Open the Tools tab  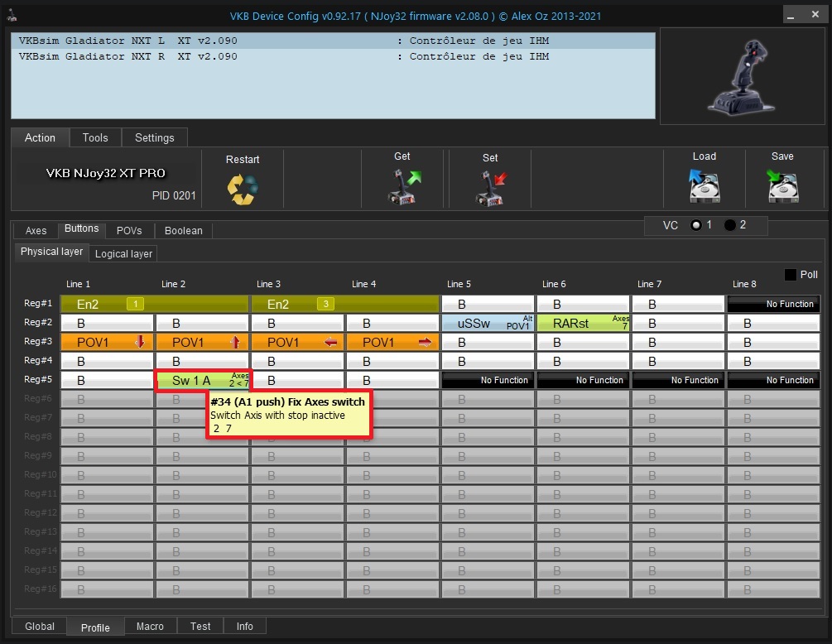point(95,137)
